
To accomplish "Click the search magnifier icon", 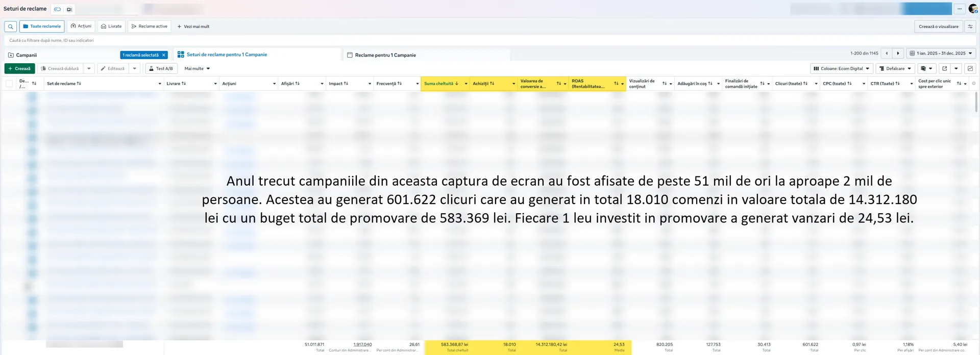I will pyautogui.click(x=10, y=27).
